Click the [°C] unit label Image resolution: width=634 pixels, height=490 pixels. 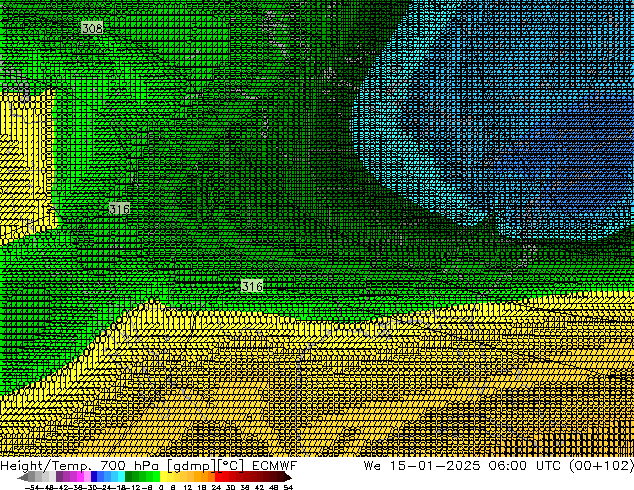(x=230, y=466)
